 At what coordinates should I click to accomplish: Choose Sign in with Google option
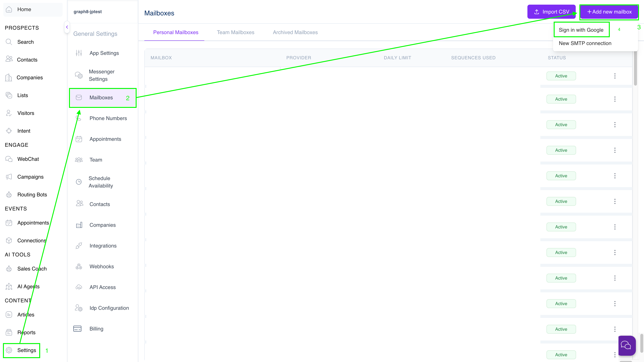click(x=581, y=30)
